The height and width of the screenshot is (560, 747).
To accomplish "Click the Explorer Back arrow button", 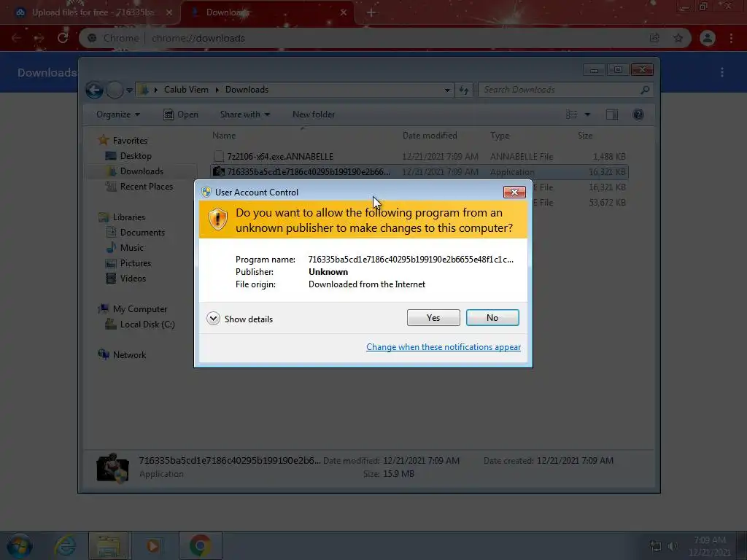I will coord(94,90).
